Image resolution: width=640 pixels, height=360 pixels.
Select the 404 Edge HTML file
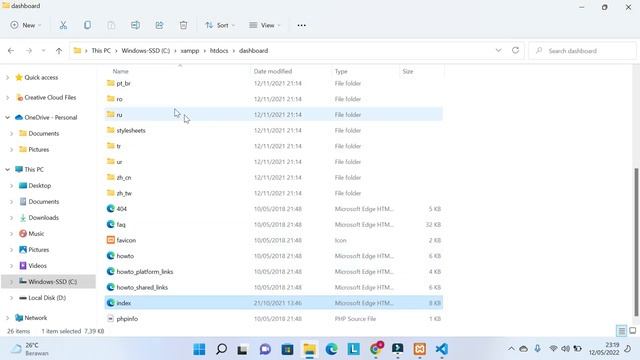[273, 209]
